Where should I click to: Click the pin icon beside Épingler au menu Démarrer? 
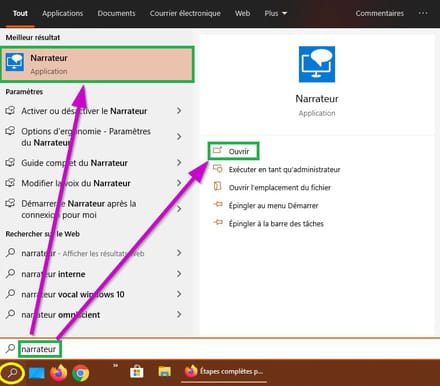218,204
